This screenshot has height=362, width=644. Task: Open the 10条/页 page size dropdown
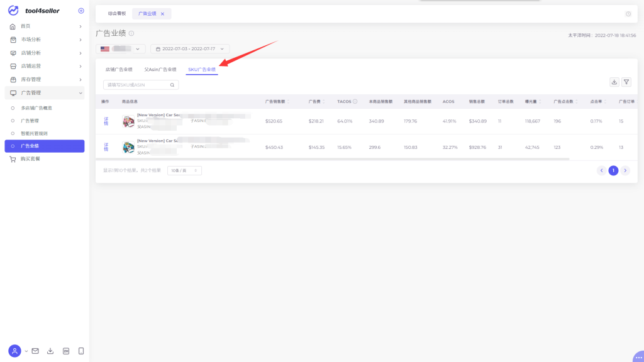[184, 170]
